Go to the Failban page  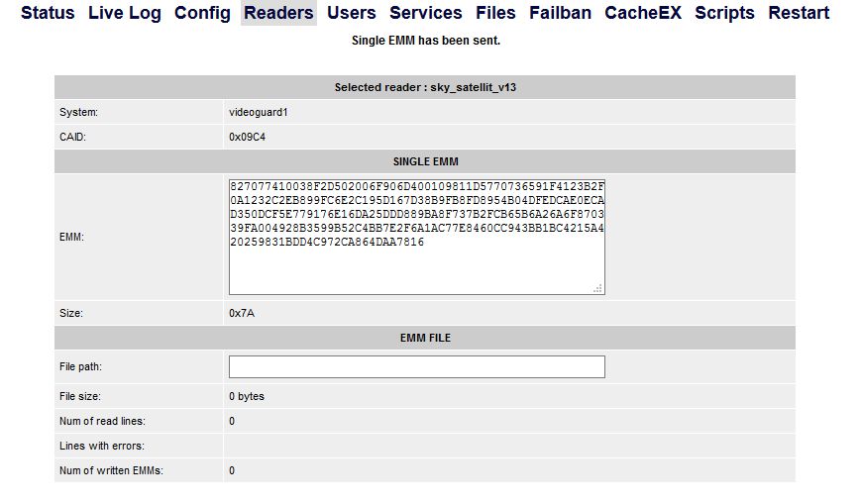click(x=560, y=13)
